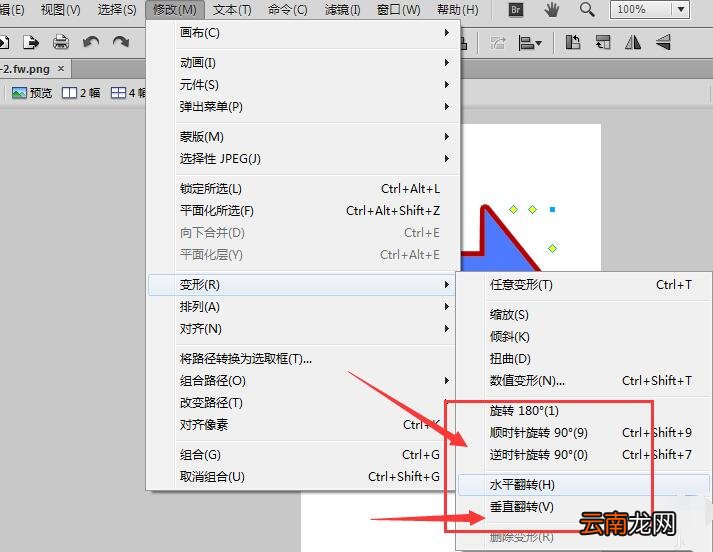Image resolution: width=713 pixels, height=552 pixels.
Task: Select the Zoom magnifier tool
Action: (587, 10)
